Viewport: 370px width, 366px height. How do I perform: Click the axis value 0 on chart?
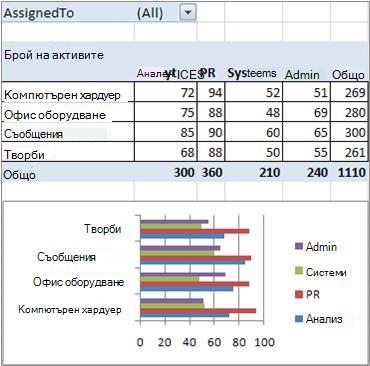tap(140, 342)
